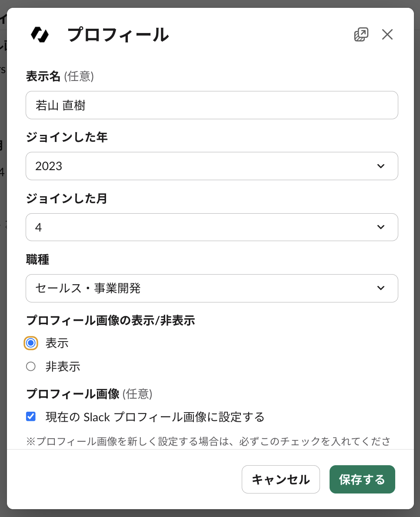420x517 pixels.
Task: Open the 職種 dropdown menu
Action: pyautogui.click(x=212, y=288)
